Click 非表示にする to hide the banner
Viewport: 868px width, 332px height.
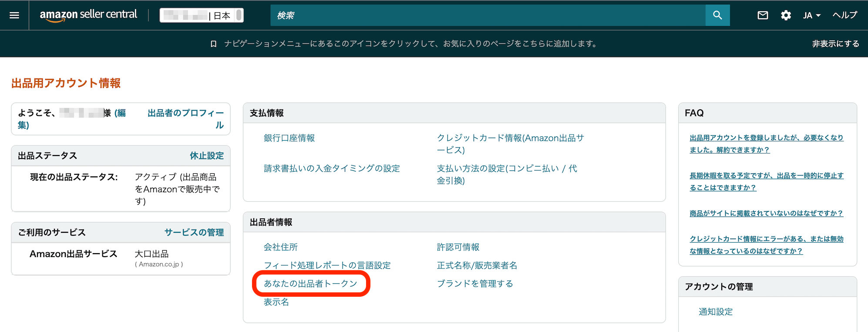click(x=835, y=44)
